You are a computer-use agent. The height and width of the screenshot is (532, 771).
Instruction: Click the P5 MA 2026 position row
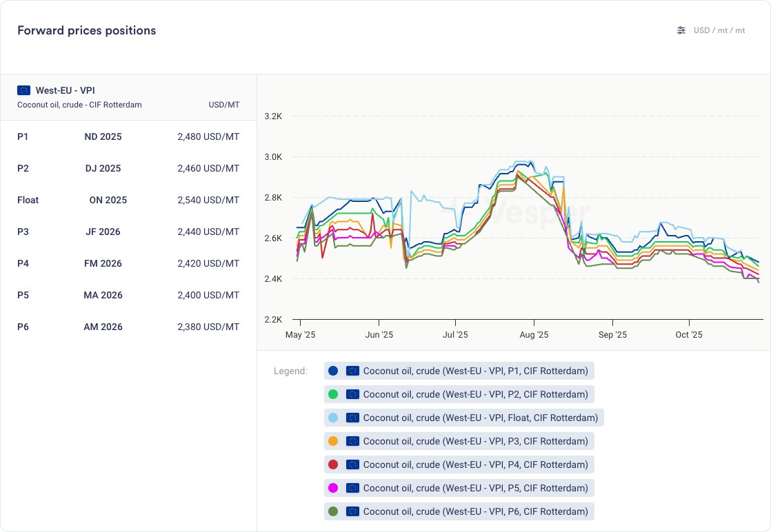tap(128, 295)
